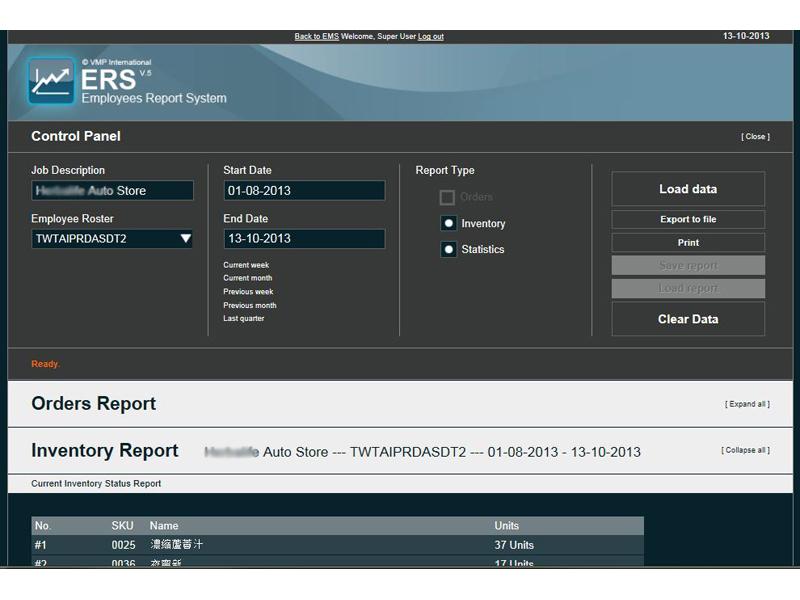This screenshot has height=600, width=800.
Task: Click the Log out link
Action: (x=431, y=36)
